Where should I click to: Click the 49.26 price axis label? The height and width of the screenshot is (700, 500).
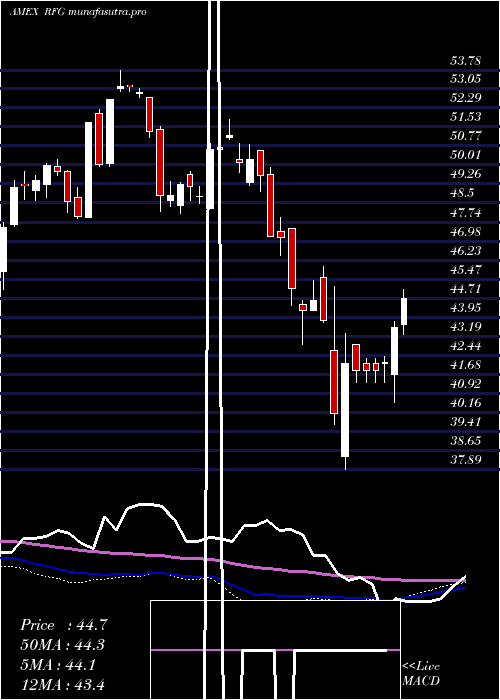(x=465, y=174)
